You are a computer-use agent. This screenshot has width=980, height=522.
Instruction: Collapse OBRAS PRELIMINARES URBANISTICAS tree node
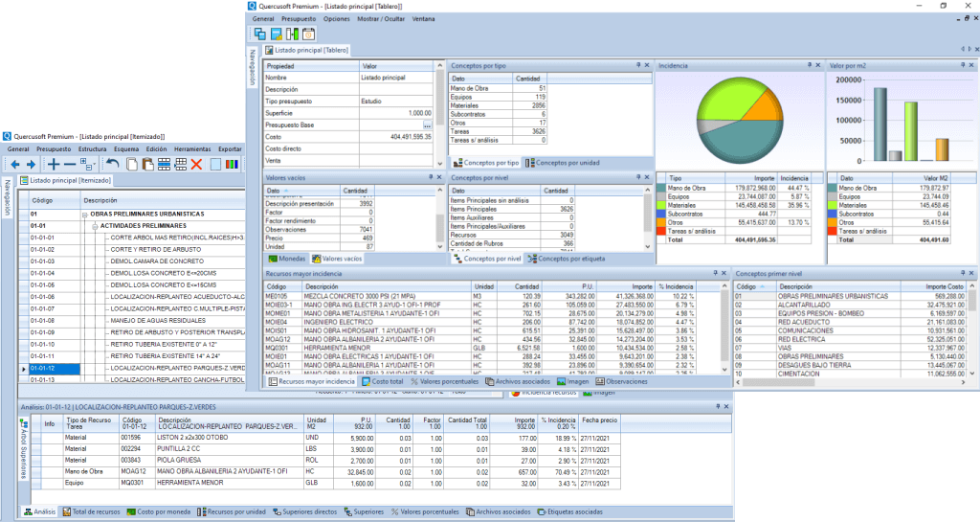(84, 215)
